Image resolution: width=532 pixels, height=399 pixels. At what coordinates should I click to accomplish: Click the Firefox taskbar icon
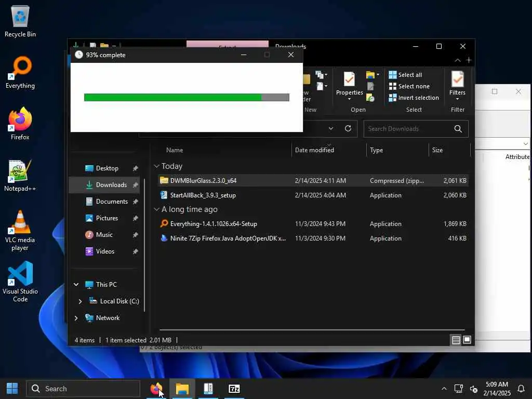(156, 389)
